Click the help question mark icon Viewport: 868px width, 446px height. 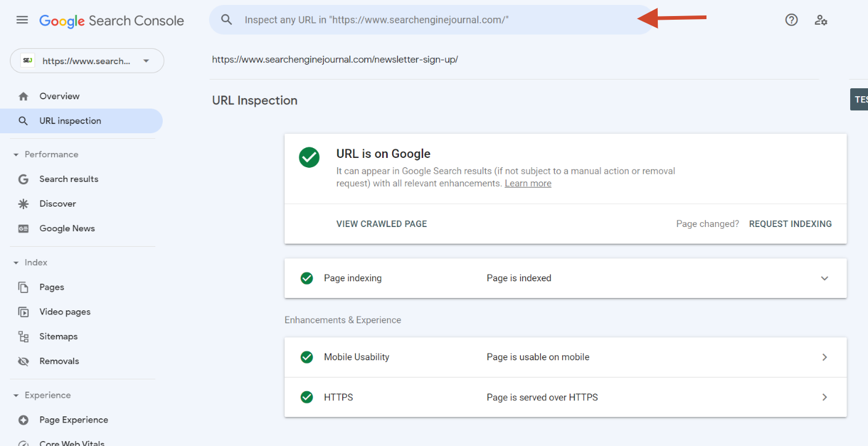point(791,20)
